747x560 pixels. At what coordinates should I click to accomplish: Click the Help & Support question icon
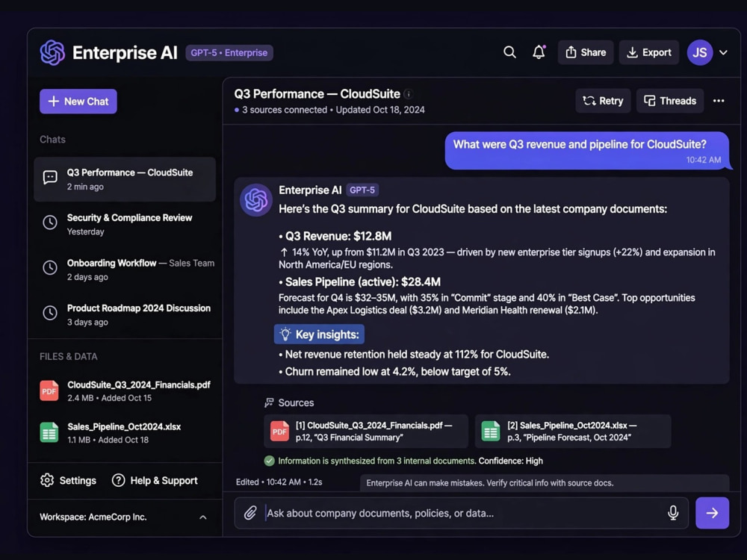(118, 480)
